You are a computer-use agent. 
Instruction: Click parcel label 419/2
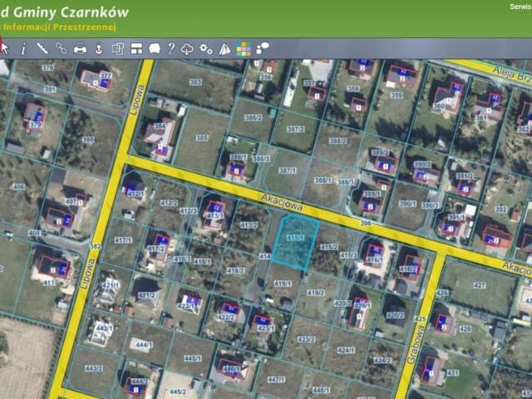pos(316,293)
